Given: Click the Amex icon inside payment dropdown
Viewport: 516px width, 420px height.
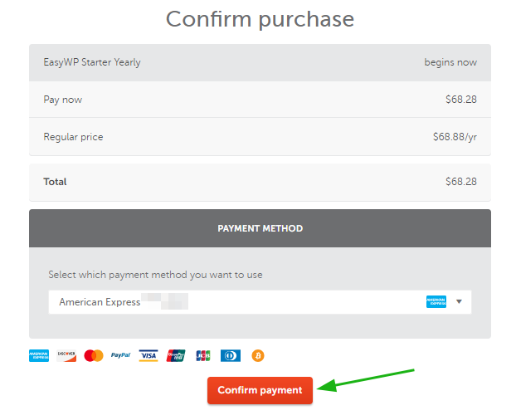Looking at the screenshot, I should click(436, 301).
